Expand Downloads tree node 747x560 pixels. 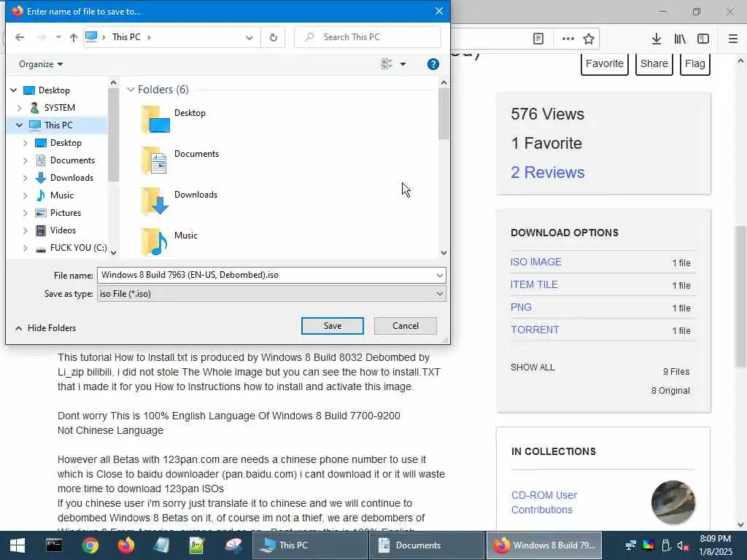click(x=26, y=178)
